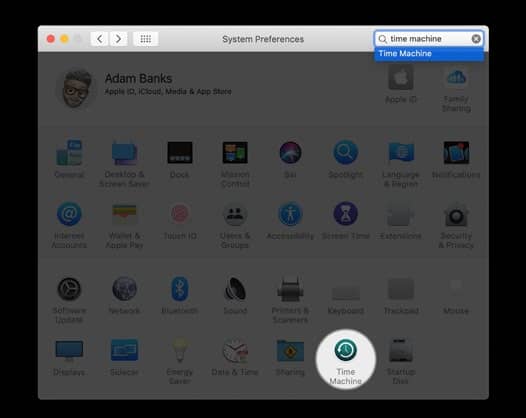Open Displays preferences
The image size is (526, 418).
point(69,357)
